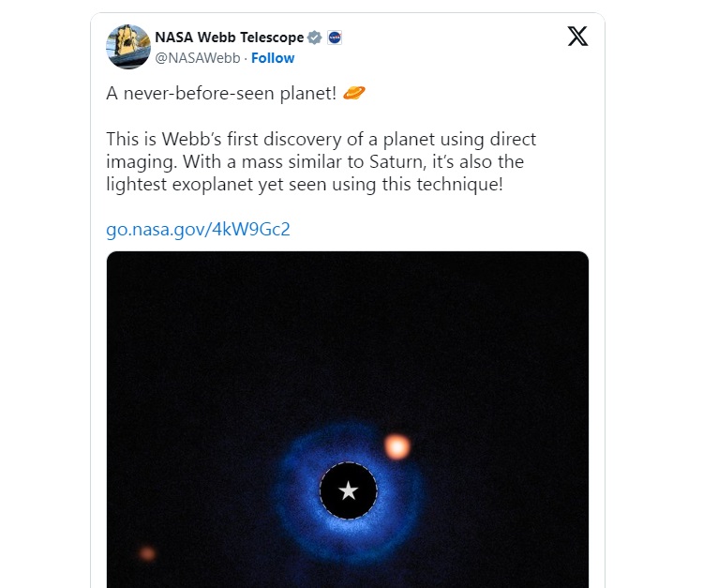
Task: Click the star symbol in the image
Action: 348,490
